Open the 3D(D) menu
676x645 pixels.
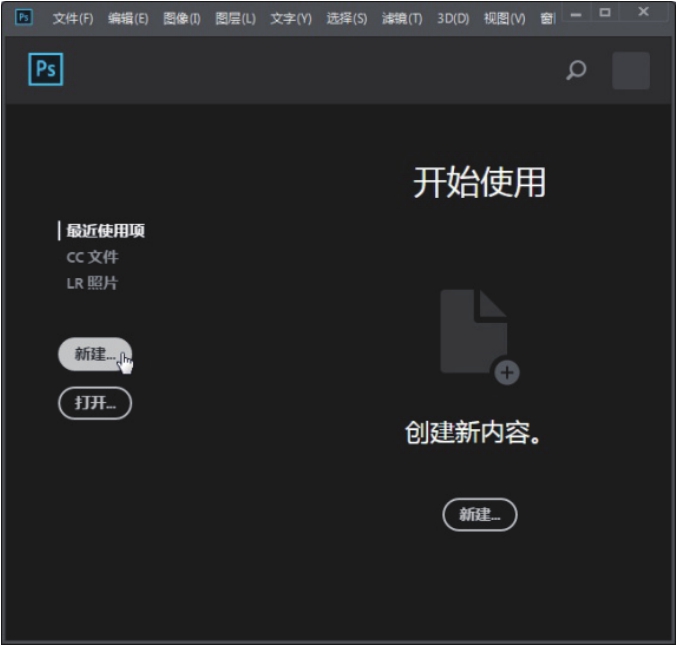(x=453, y=18)
